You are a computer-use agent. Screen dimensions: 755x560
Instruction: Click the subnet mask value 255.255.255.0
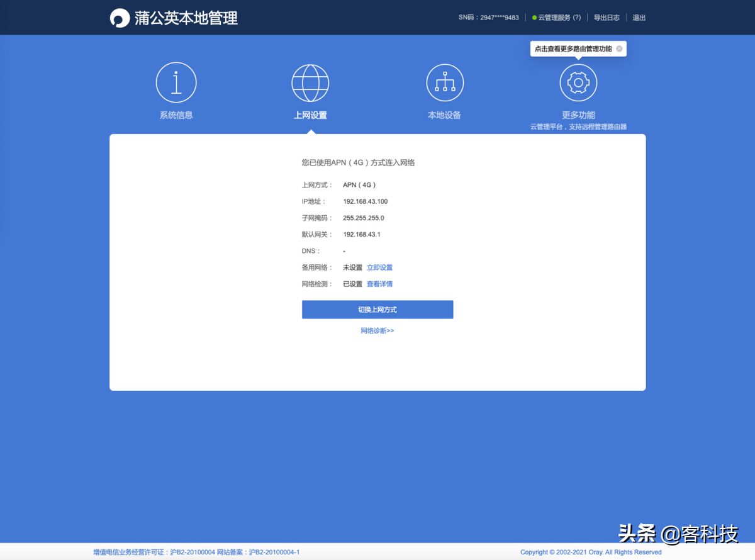364,218
